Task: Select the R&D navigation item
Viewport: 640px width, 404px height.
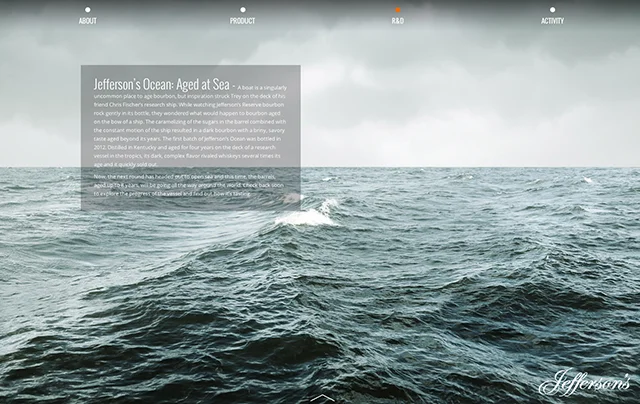Action: pos(398,21)
